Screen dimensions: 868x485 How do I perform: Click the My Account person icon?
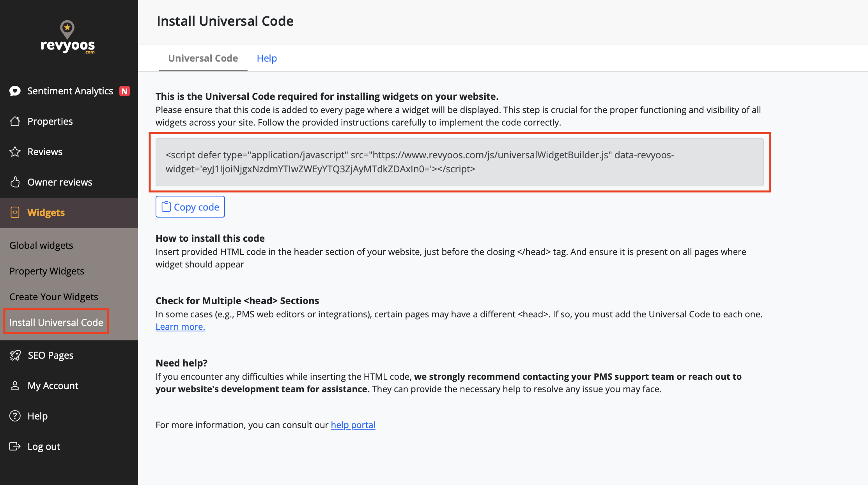pyautogui.click(x=15, y=386)
